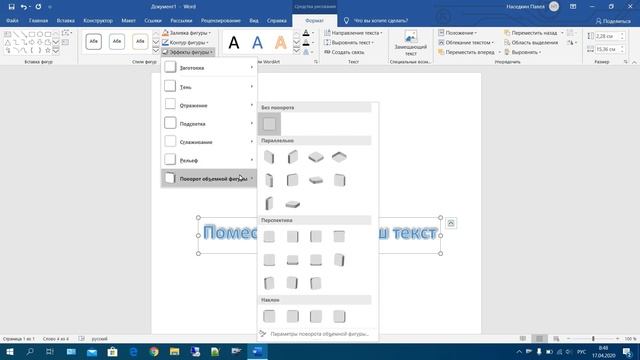Click the Слово 4 из 4 word count

(56, 339)
